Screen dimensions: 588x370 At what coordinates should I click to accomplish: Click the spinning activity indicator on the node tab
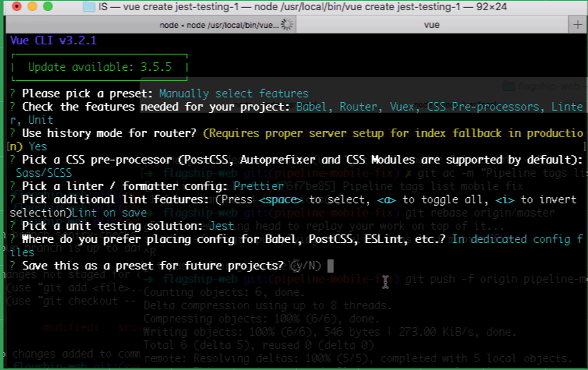287,25
